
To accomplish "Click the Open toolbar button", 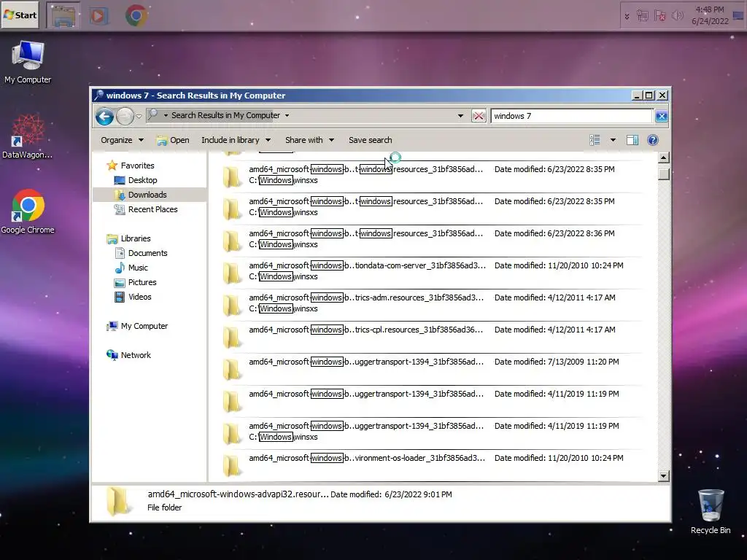I will [x=173, y=140].
